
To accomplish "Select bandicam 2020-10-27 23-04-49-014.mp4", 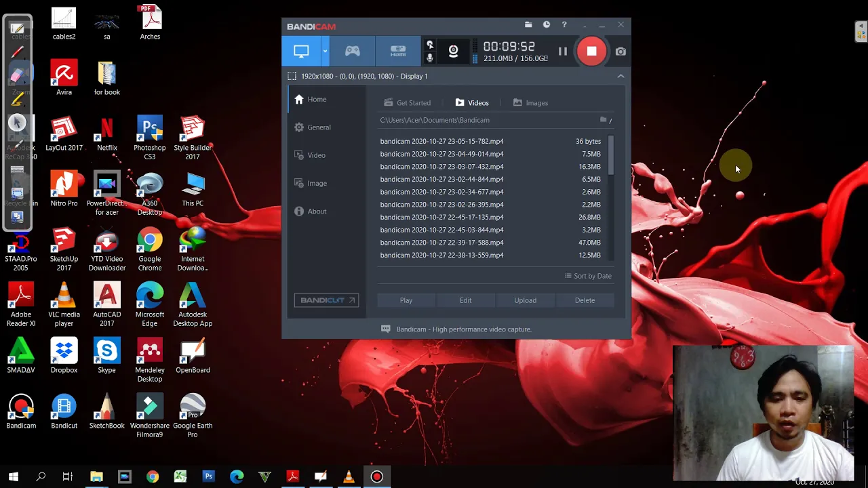I will 490,154.
